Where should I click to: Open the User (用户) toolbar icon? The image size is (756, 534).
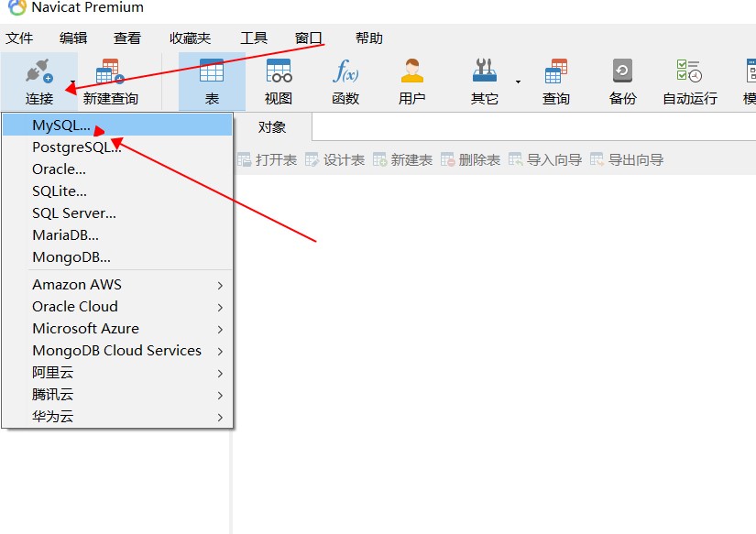(x=411, y=71)
